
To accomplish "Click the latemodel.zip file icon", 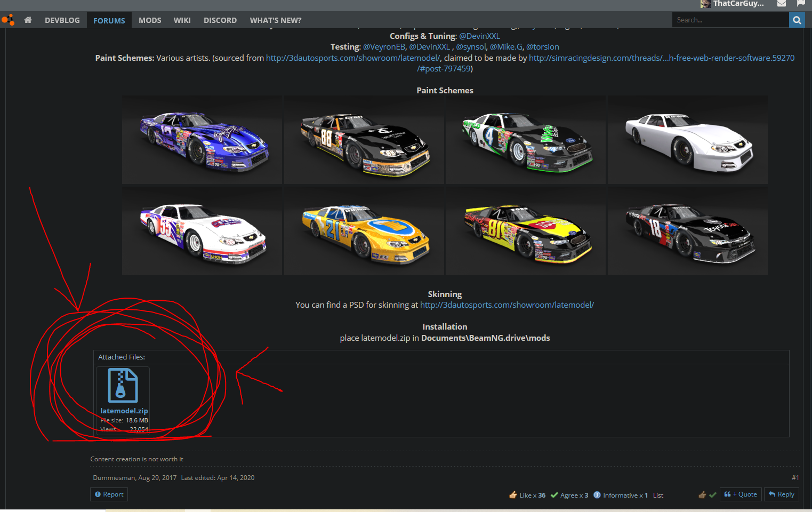I will [123, 386].
